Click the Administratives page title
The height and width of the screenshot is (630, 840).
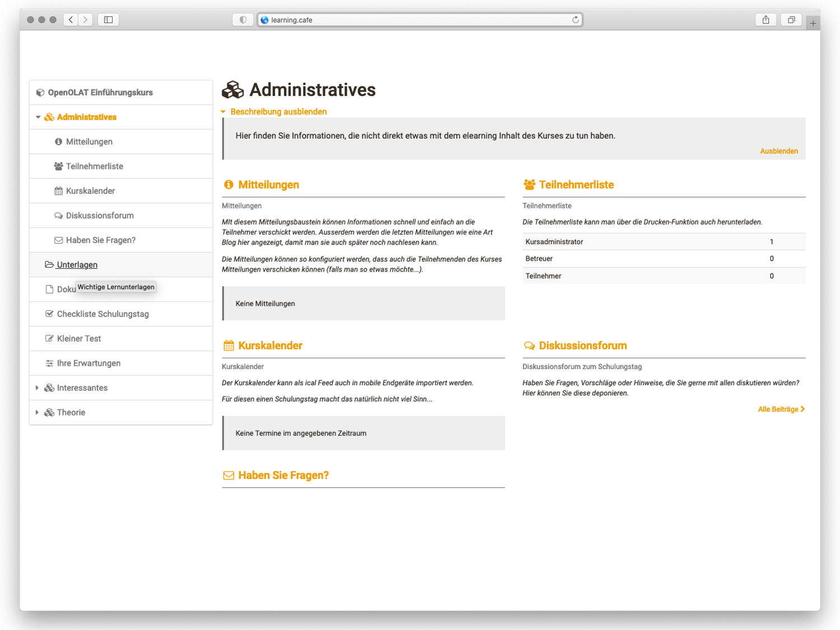tap(312, 90)
